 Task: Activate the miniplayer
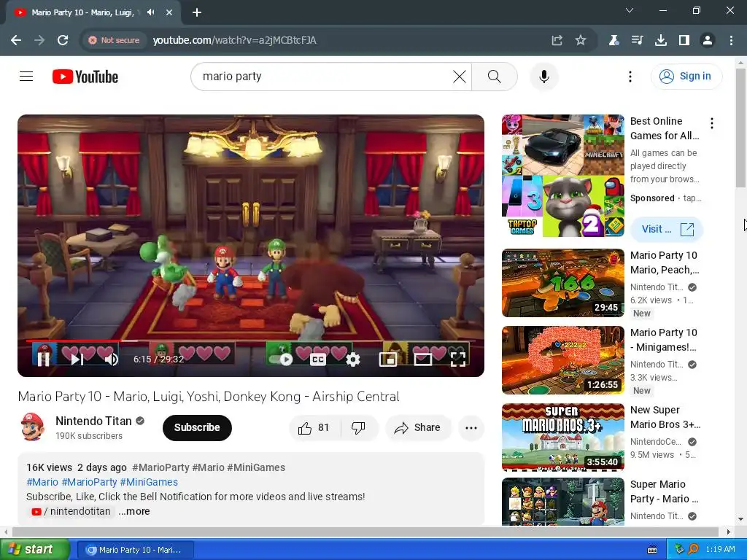[388, 359]
